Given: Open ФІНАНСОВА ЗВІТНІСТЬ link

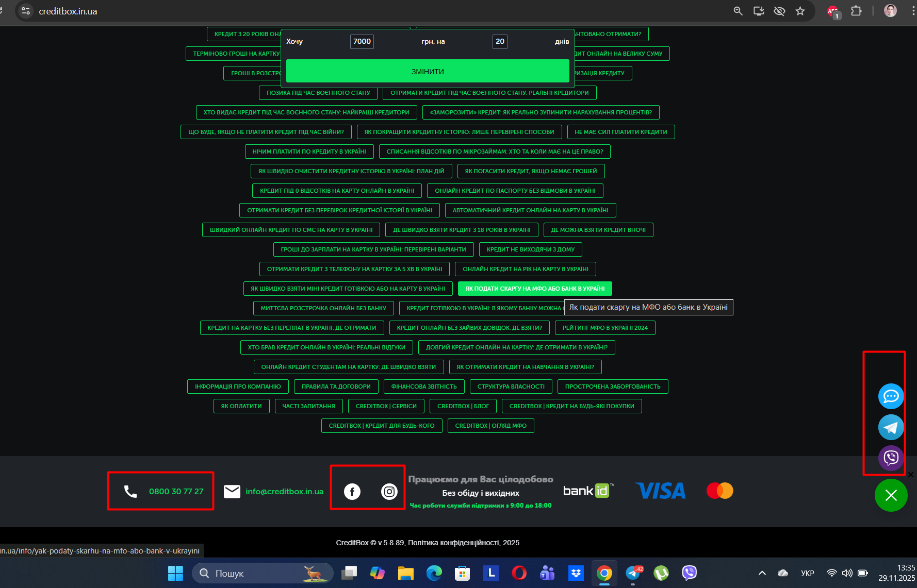Looking at the screenshot, I should pyautogui.click(x=424, y=387).
